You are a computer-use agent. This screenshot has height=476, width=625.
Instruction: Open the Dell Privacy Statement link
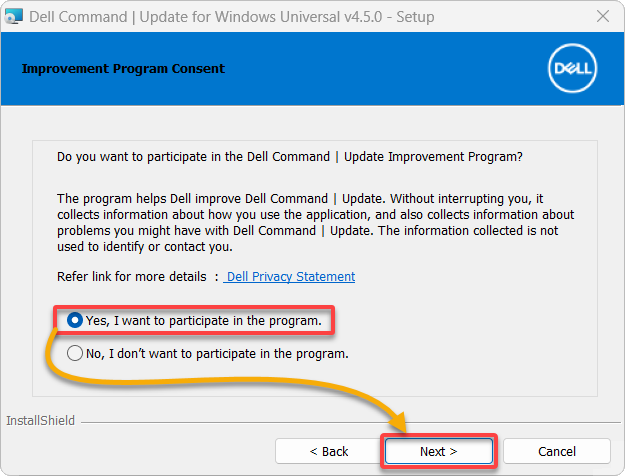[290, 277]
